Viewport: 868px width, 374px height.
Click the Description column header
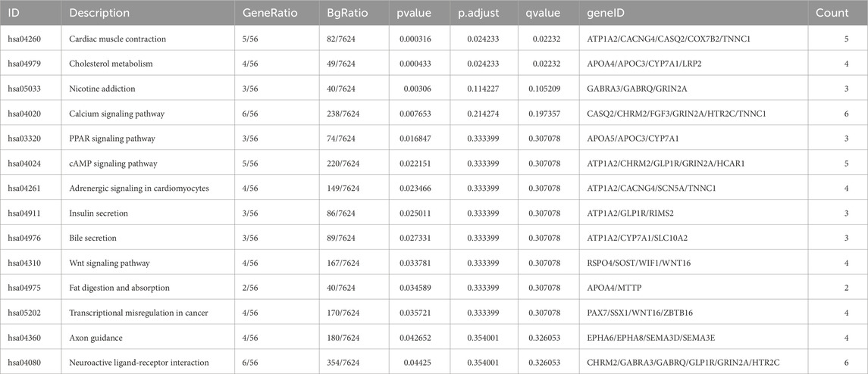[x=99, y=13]
